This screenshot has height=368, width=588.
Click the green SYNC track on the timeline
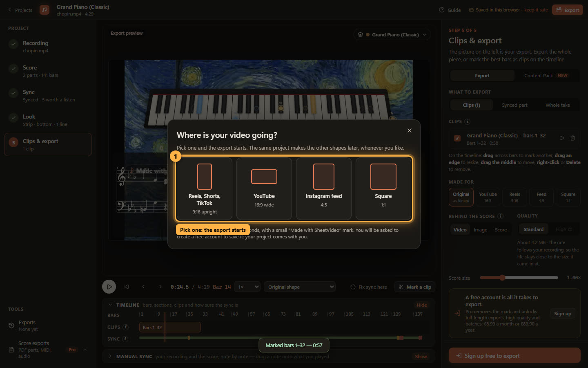[x=281, y=338]
